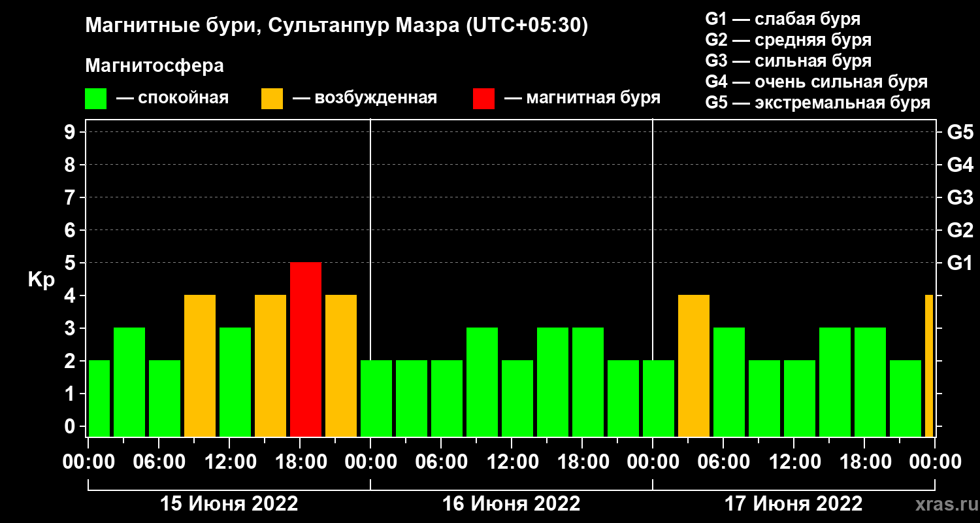Click the 'G2 — средняя буря' line
Image resolution: width=980 pixels, height=523 pixels.
(788, 40)
